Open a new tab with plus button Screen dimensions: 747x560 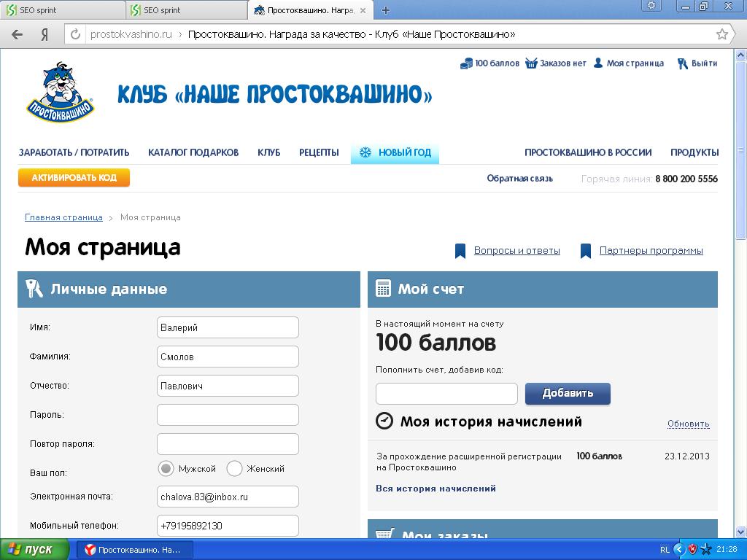pyautogui.click(x=386, y=10)
